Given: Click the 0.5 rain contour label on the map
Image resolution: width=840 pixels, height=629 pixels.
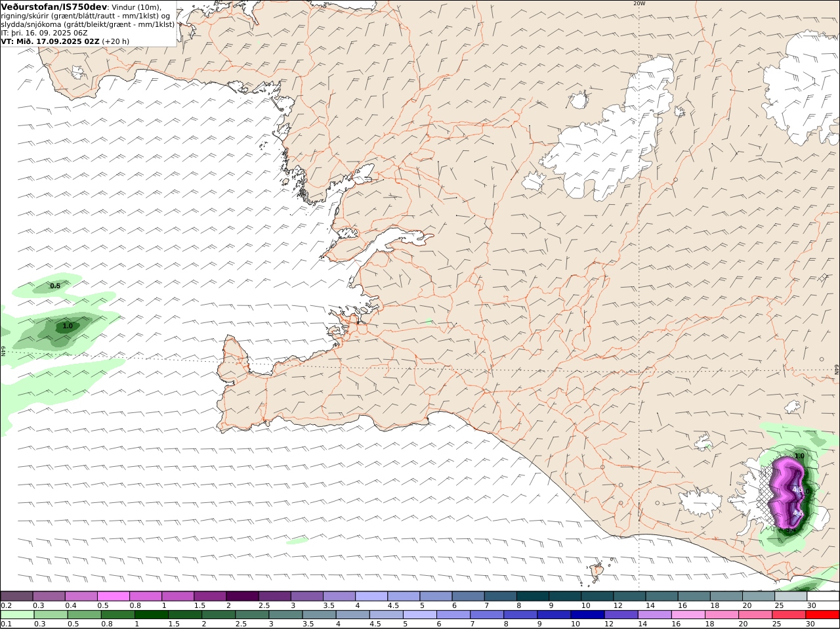Looking at the screenshot, I should [55, 286].
